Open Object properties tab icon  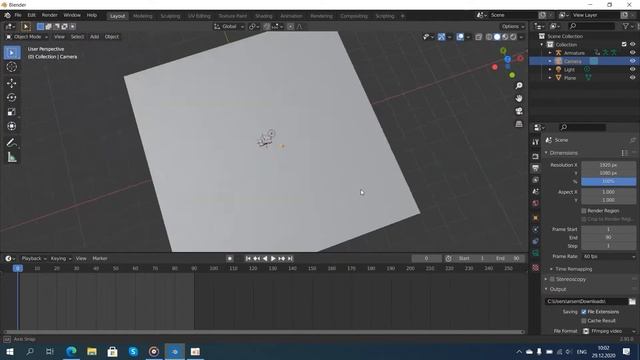pos(536,218)
